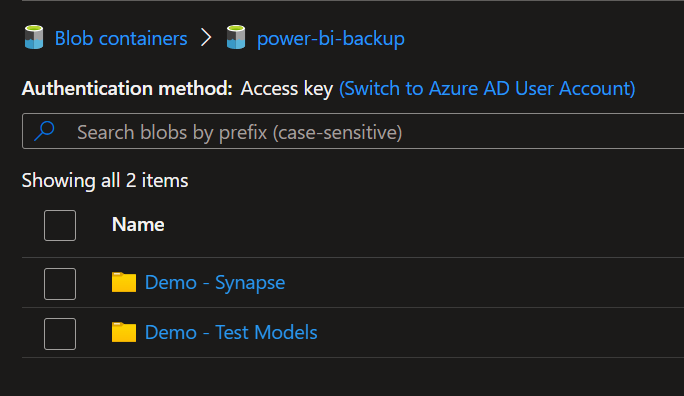
Task: Click the Showing all 2 items text
Action: pyautogui.click(x=105, y=181)
